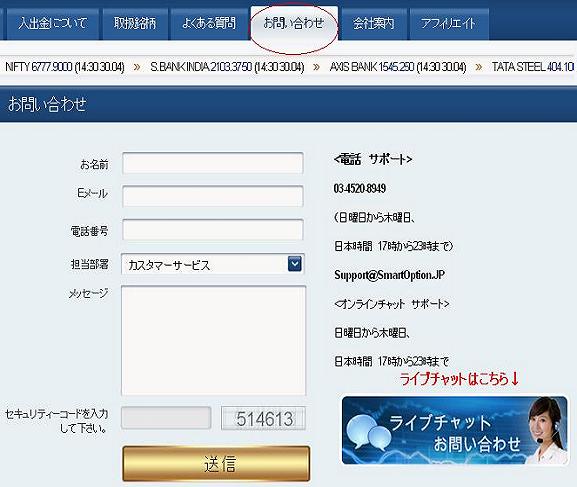Click the TATA STEEL ticker entry
The image size is (577, 487).
(x=533, y=67)
